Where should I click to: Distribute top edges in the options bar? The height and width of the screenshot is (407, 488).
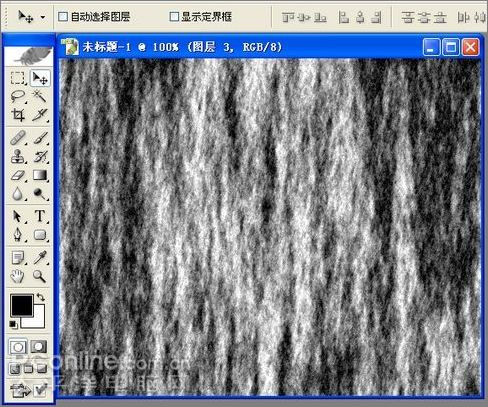pos(407,17)
